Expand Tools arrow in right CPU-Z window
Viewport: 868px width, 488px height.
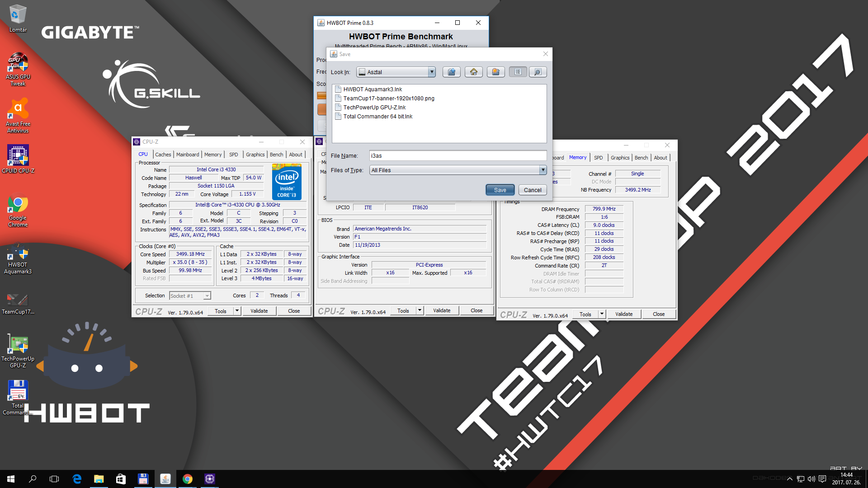tap(602, 314)
